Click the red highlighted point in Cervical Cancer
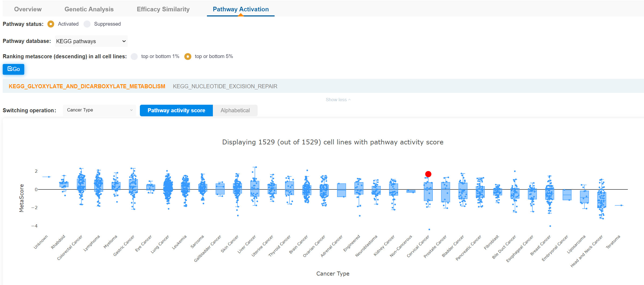Image resolution: width=644 pixels, height=285 pixels. pyautogui.click(x=428, y=174)
